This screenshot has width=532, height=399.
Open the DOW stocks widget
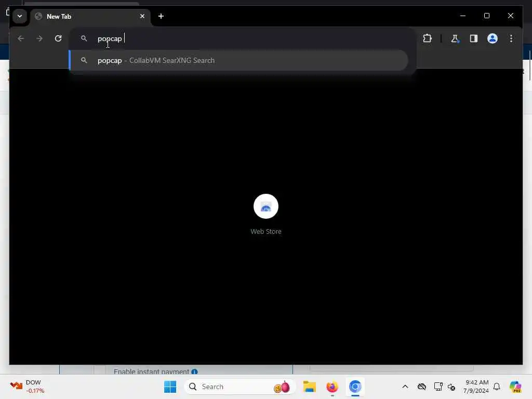27,387
